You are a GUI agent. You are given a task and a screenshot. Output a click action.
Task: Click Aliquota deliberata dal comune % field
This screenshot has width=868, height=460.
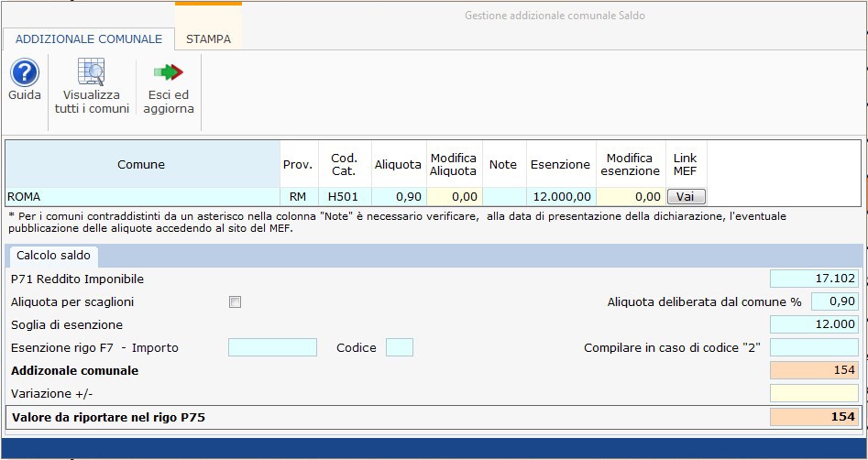(x=834, y=301)
